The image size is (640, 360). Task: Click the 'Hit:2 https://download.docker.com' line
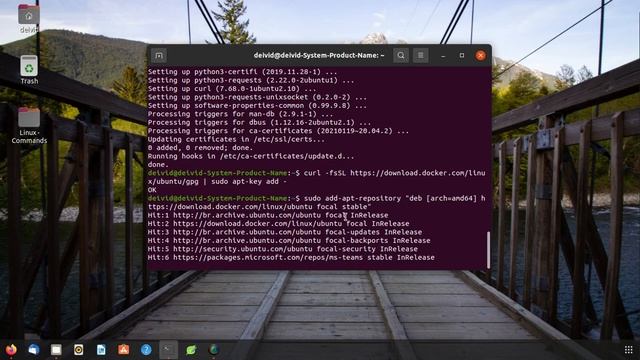(x=278, y=224)
